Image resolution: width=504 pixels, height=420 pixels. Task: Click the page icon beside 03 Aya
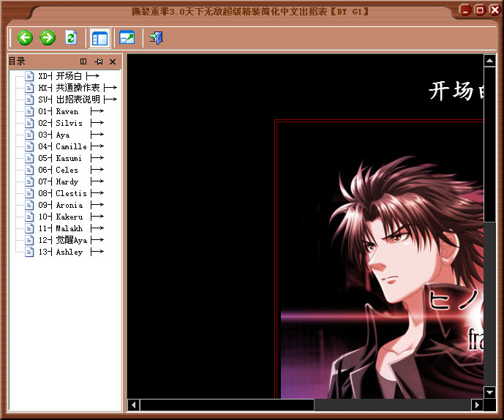coord(29,135)
